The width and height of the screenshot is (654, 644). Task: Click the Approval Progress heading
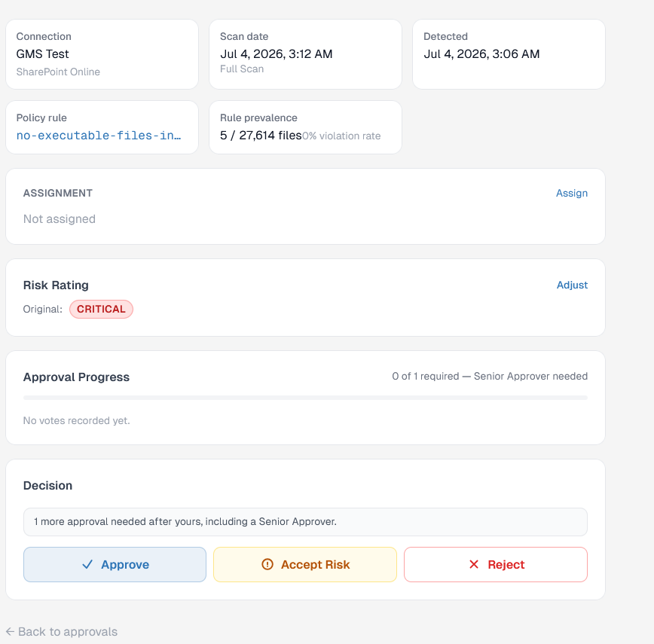76,377
